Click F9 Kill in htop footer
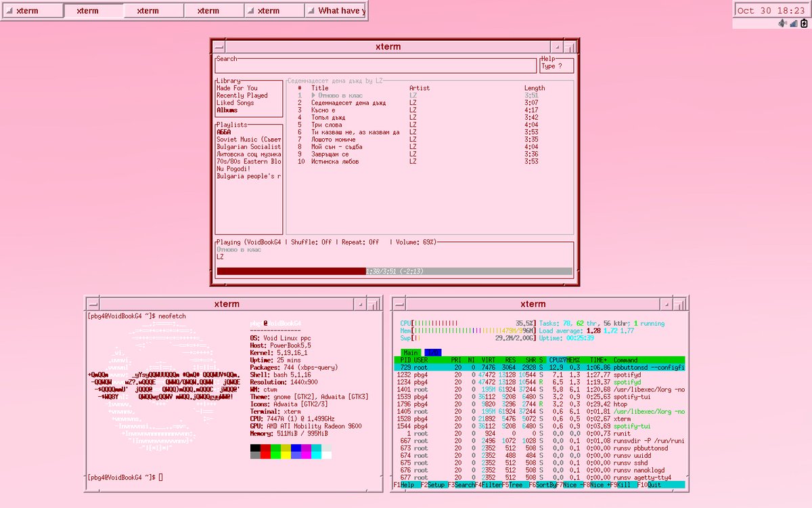Image resolution: width=812 pixels, height=508 pixels. (624, 486)
